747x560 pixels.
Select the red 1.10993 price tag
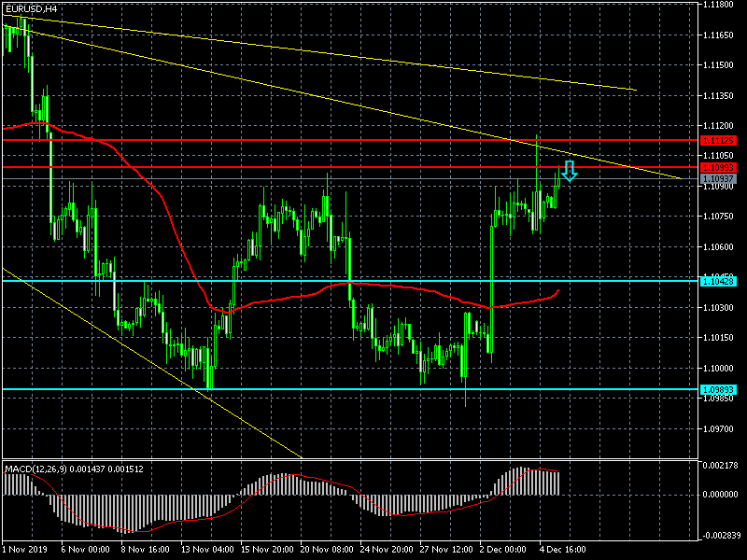click(718, 168)
